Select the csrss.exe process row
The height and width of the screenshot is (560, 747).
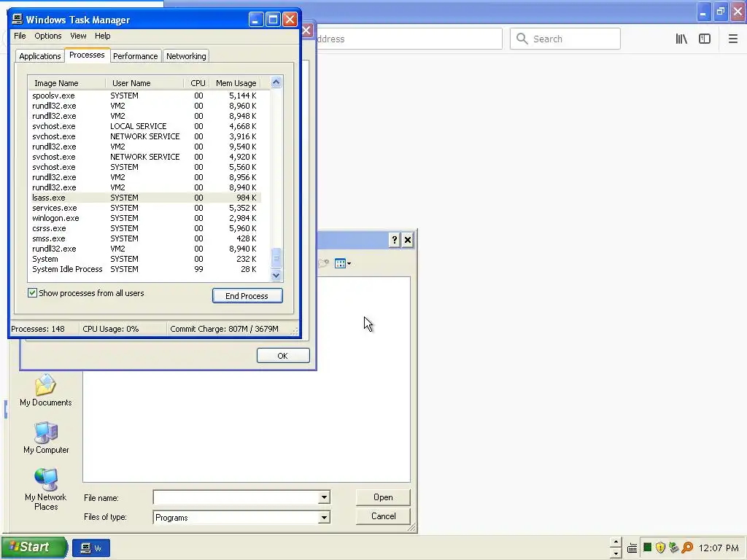point(145,228)
